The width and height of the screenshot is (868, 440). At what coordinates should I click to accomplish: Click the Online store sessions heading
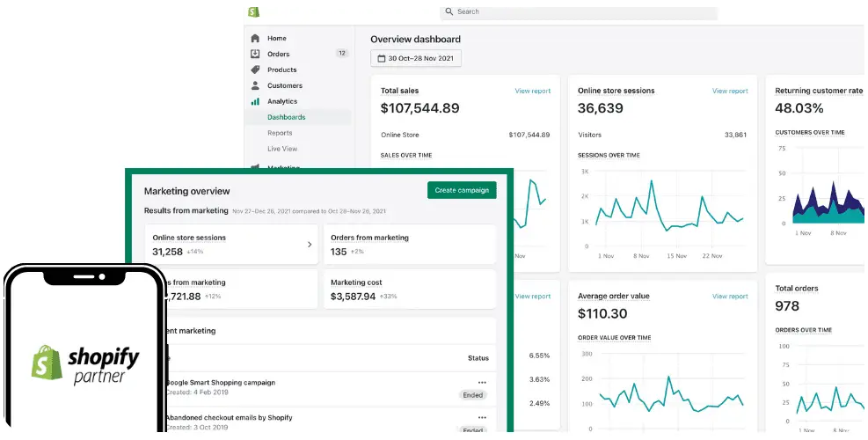[x=616, y=91]
